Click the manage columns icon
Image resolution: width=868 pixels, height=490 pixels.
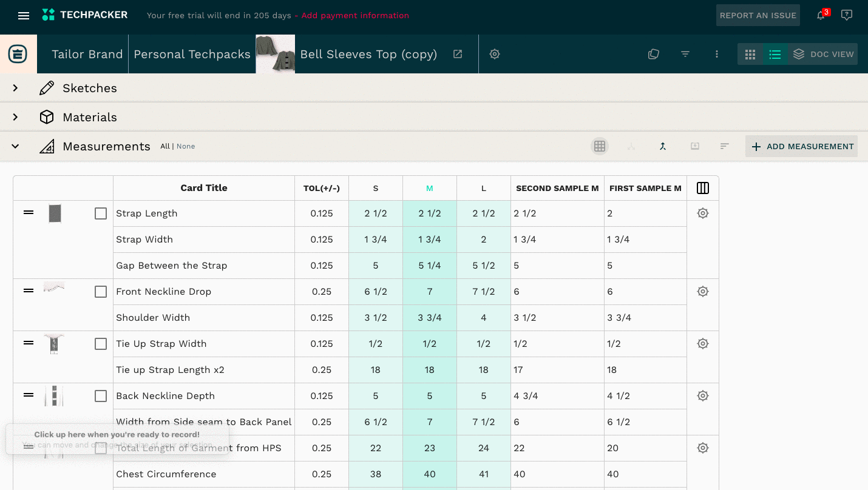703,188
